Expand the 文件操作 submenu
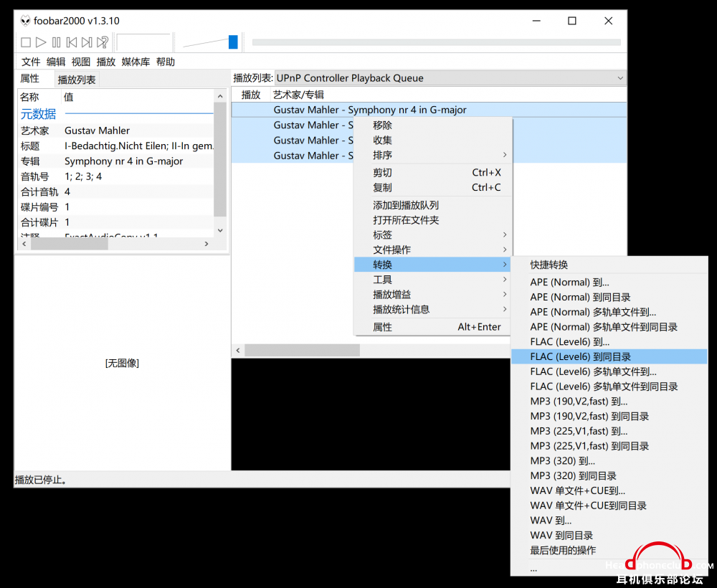This screenshot has width=717, height=588. pos(432,250)
